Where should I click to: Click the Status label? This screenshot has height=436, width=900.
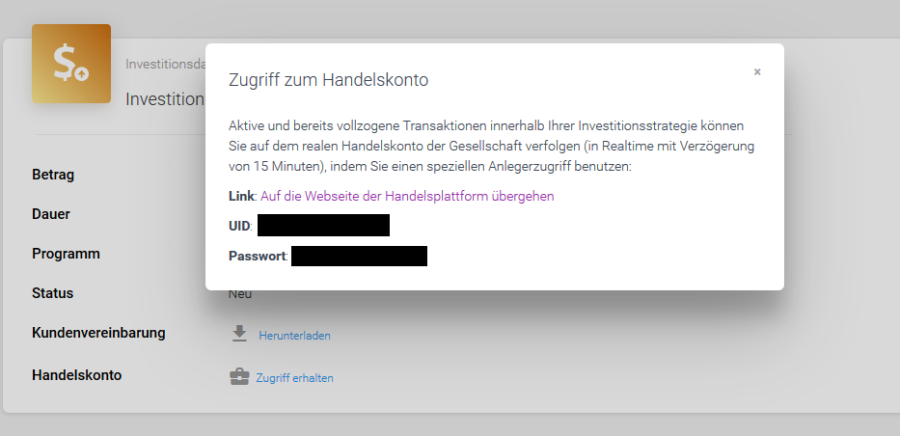pos(53,293)
